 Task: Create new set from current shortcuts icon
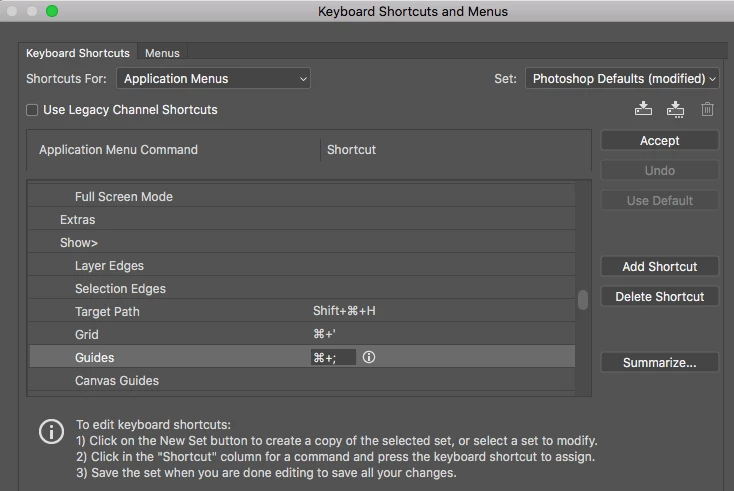point(675,109)
